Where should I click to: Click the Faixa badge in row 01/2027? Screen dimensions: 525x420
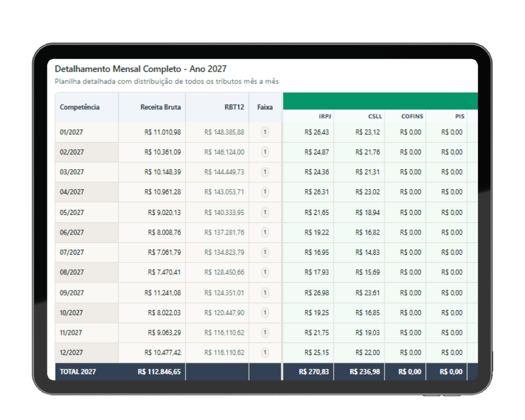(265, 132)
